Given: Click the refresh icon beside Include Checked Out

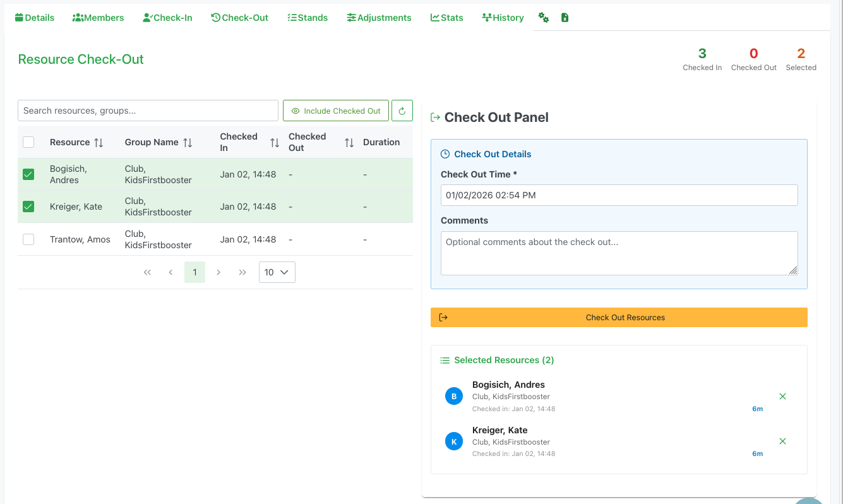Looking at the screenshot, I should click(x=402, y=111).
